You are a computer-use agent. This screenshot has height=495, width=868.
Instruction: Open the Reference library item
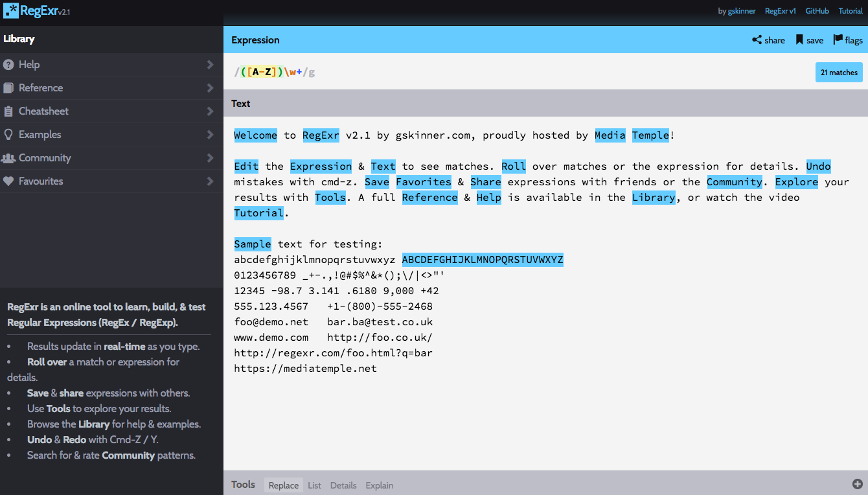click(111, 88)
